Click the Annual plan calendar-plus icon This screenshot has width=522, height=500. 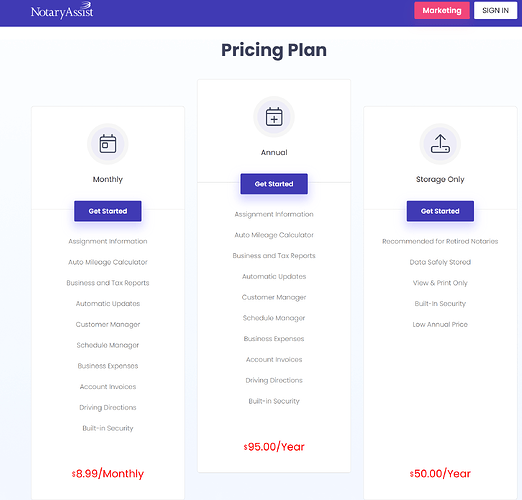(x=274, y=117)
